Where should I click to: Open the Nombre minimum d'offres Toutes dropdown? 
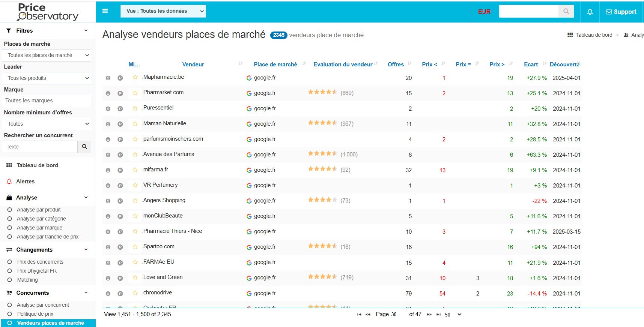tap(47, 124)
